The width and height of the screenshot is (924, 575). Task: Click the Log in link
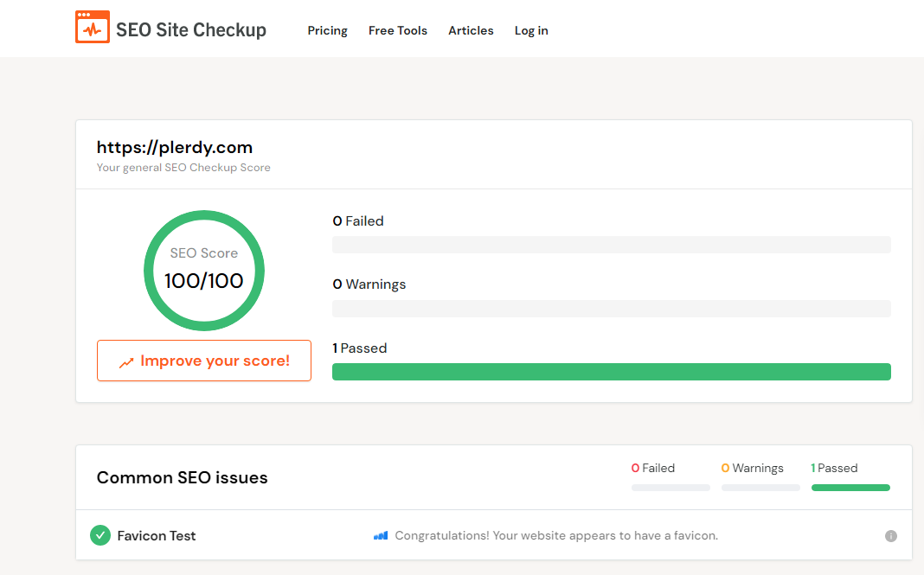(x=530, y=30)
